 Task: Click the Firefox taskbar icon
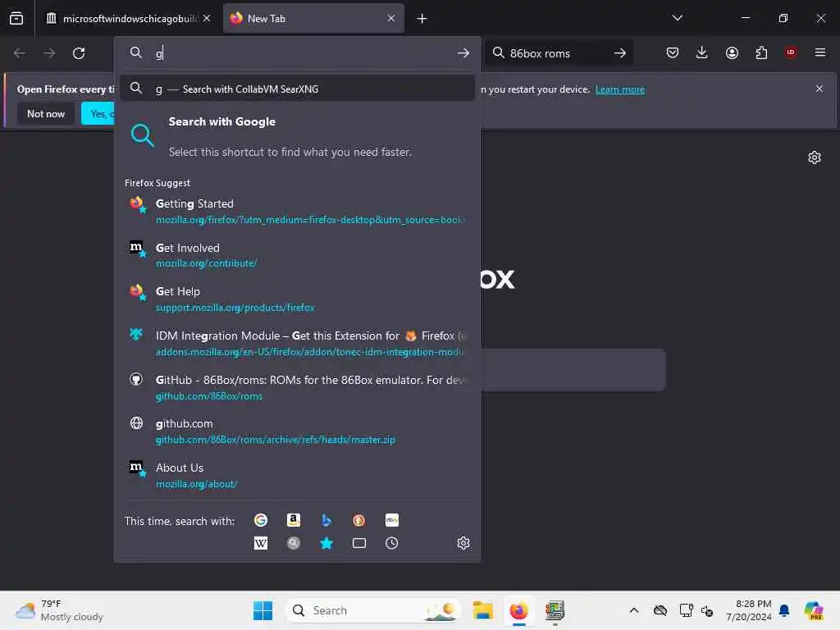518,610
